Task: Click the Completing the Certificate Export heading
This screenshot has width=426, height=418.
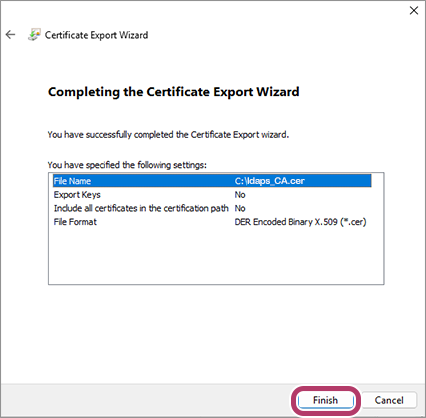Action: (x=174, y=92)
